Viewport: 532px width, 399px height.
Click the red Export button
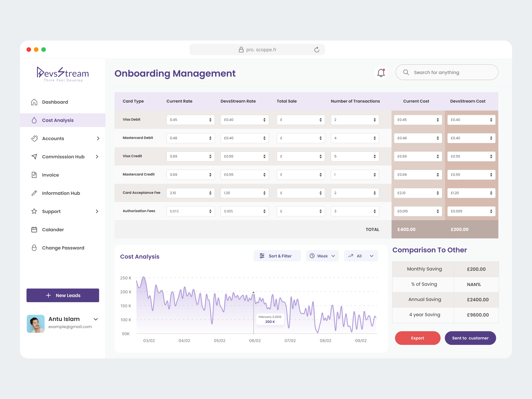click(x=417, y=338)
